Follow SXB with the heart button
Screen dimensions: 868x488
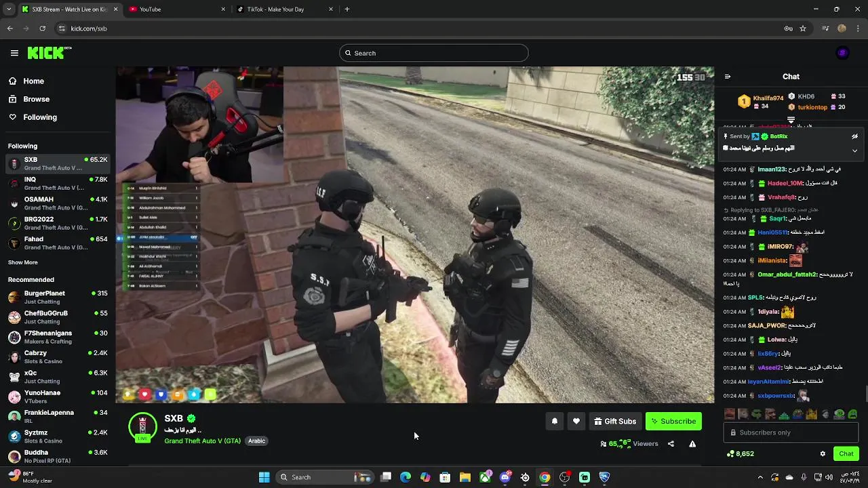pos(576,421)
